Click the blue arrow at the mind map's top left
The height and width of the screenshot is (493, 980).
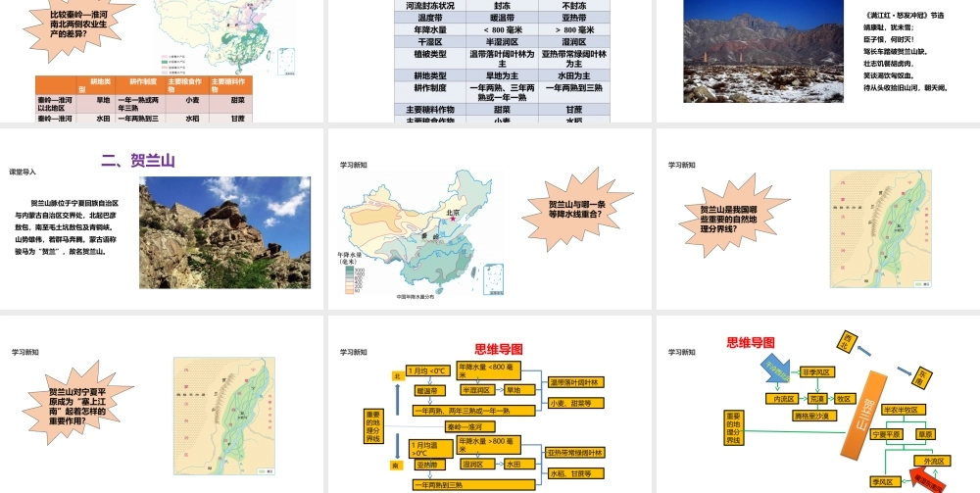point(775,370)
